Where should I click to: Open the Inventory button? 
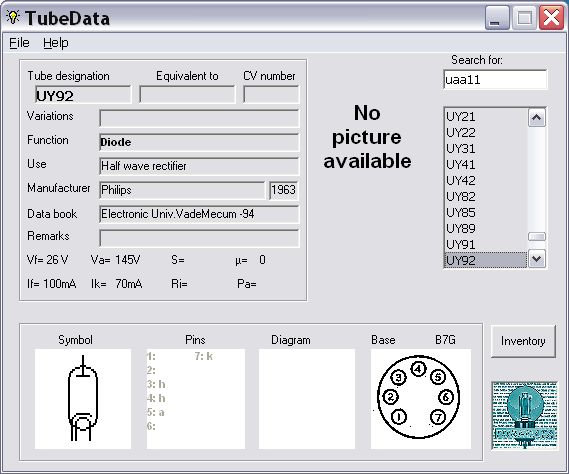tap(523, 341)
